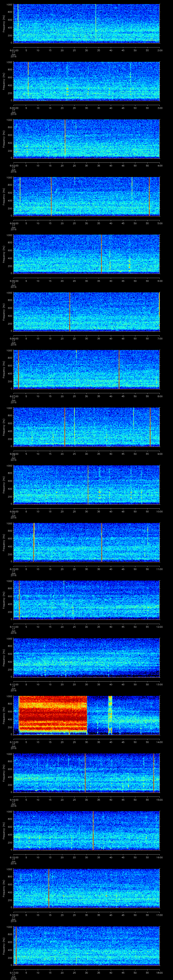The width and height of the screenshot is (173, 980).
Task: Click the '6:02:00' start time label
Action: click(14, 108)
